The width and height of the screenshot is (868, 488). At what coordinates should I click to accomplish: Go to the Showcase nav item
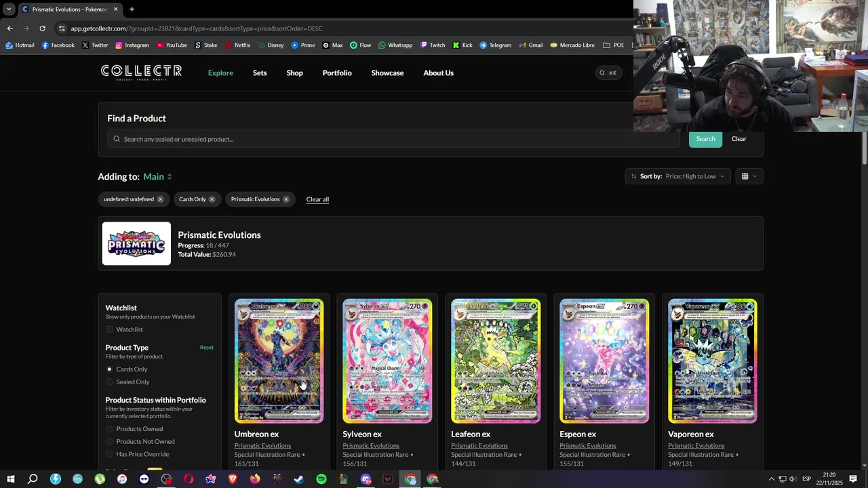click(387, 73)
